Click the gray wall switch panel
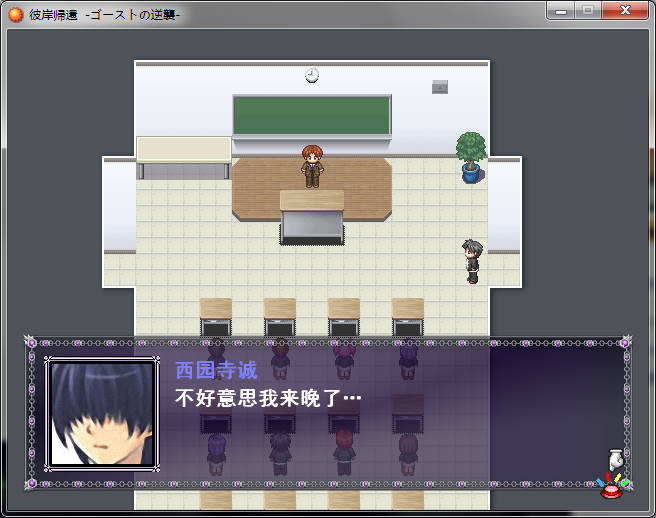Screen dimensions: 656x518 [440, 87]
